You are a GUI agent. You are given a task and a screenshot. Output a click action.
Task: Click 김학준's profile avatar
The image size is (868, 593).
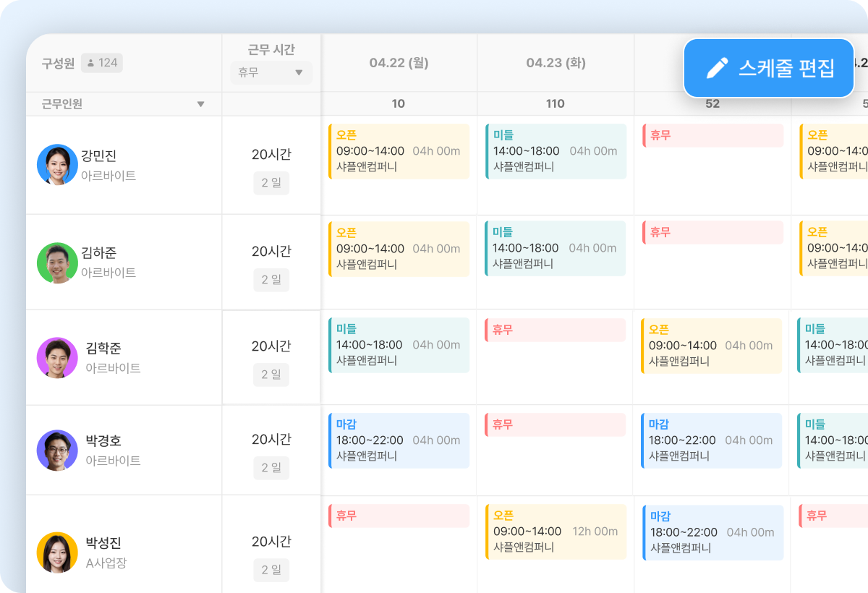tap(57, 357)
